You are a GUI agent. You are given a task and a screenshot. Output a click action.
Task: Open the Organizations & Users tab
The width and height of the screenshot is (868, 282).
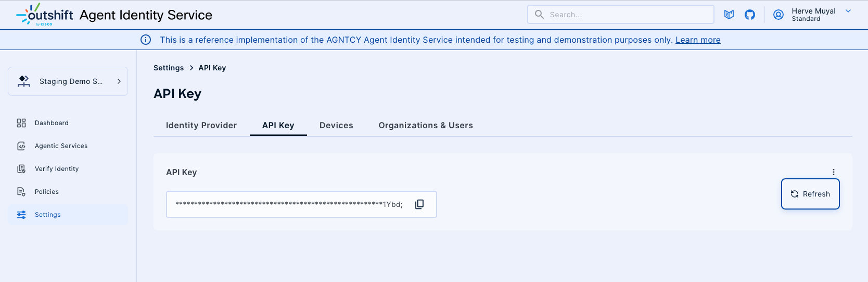point(425,126)
